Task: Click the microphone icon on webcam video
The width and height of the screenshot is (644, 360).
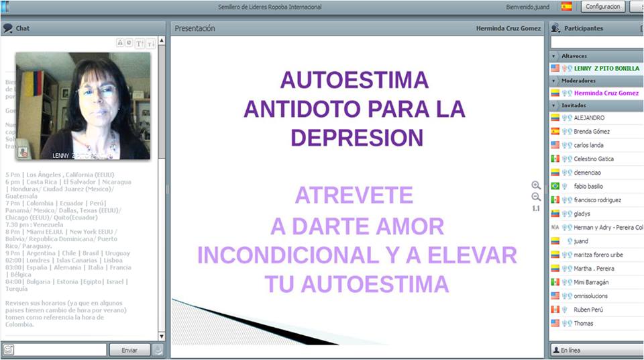Action: (23, 152)
